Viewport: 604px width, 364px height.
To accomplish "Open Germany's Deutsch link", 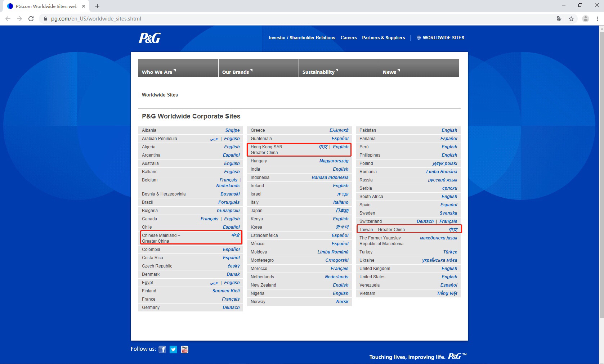I will pyautogui.click(x=231, y=307).
